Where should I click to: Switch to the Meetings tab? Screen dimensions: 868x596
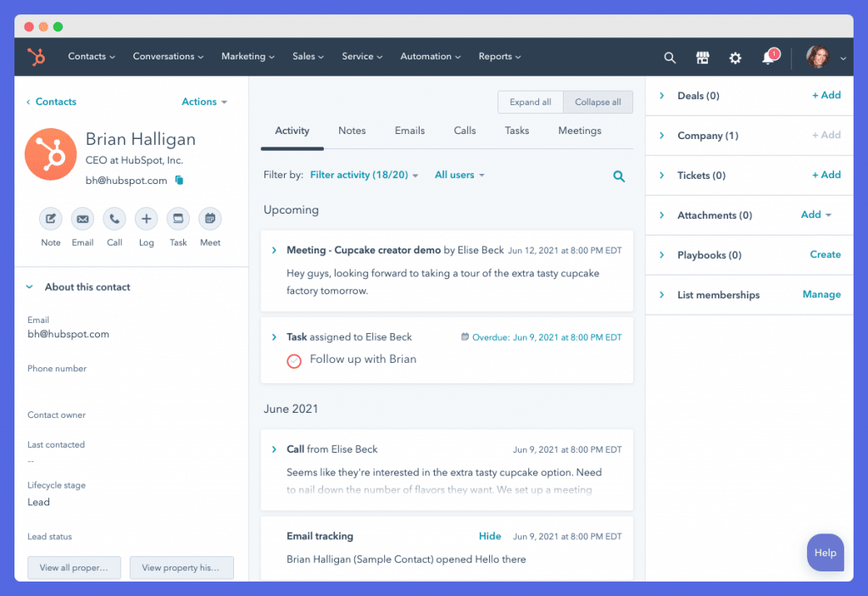tap(580, 131)
